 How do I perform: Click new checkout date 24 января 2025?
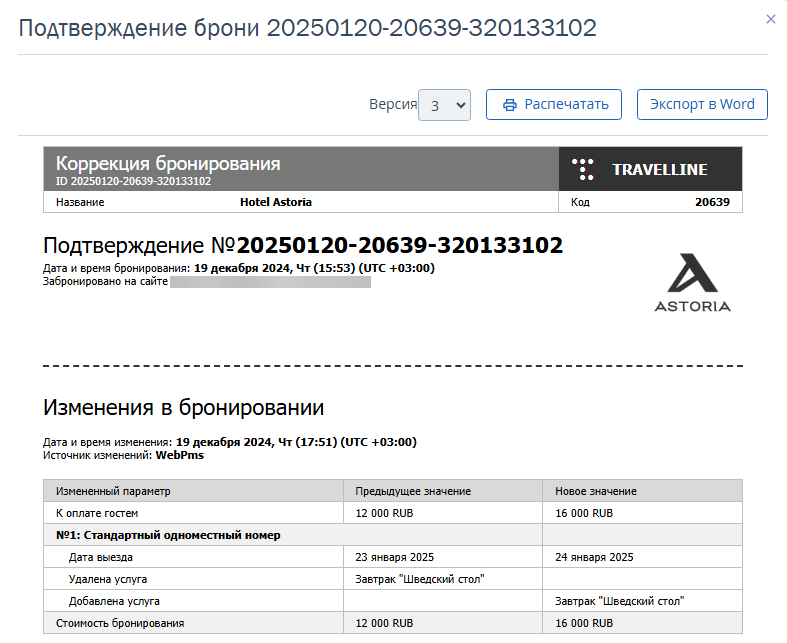[594, 558]
